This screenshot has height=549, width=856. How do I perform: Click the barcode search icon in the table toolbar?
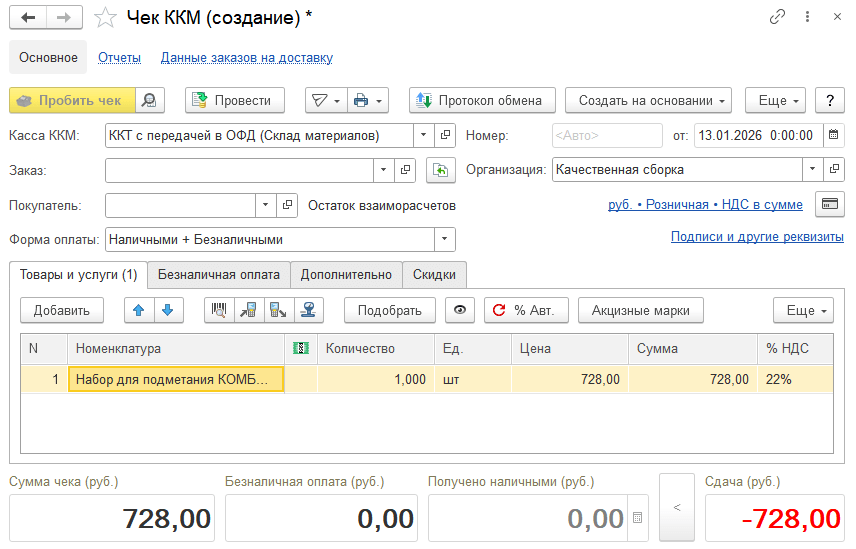tap(217, 310)
